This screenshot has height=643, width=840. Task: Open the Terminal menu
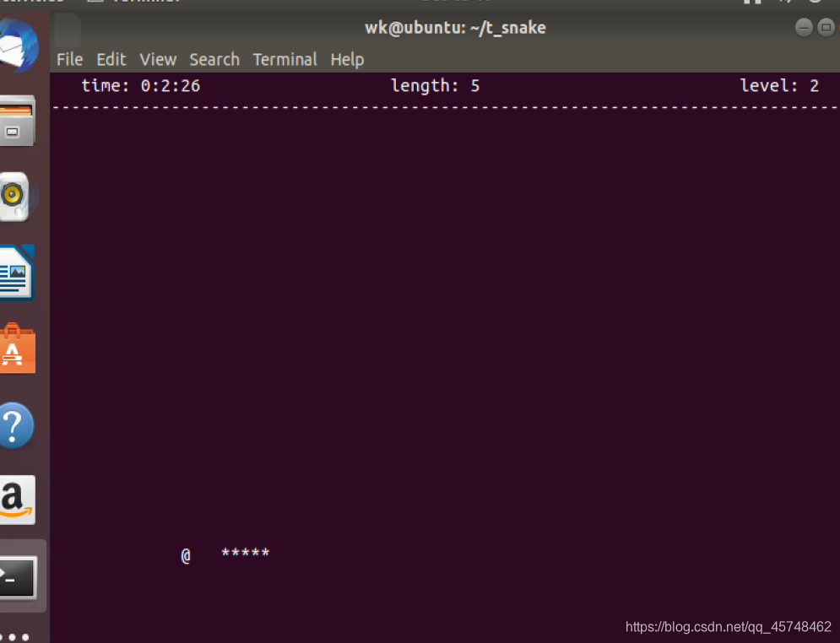click(285, 59)
